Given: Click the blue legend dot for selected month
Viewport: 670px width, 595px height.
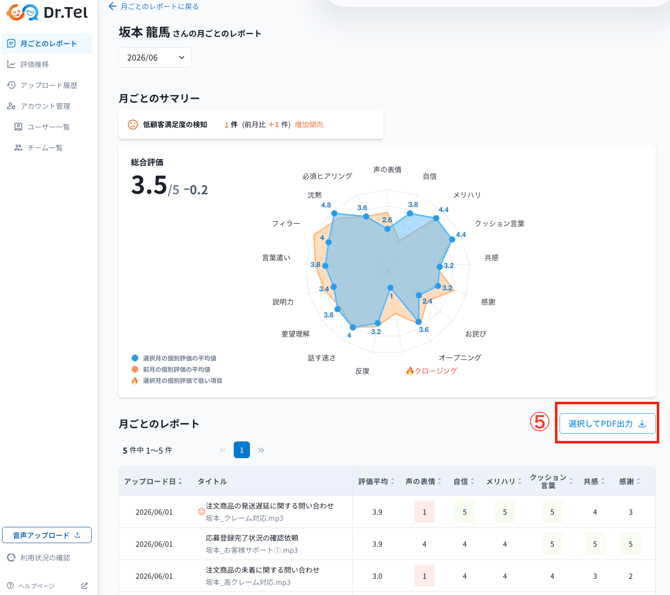Looking at the screenshot, I should (135, 358).
